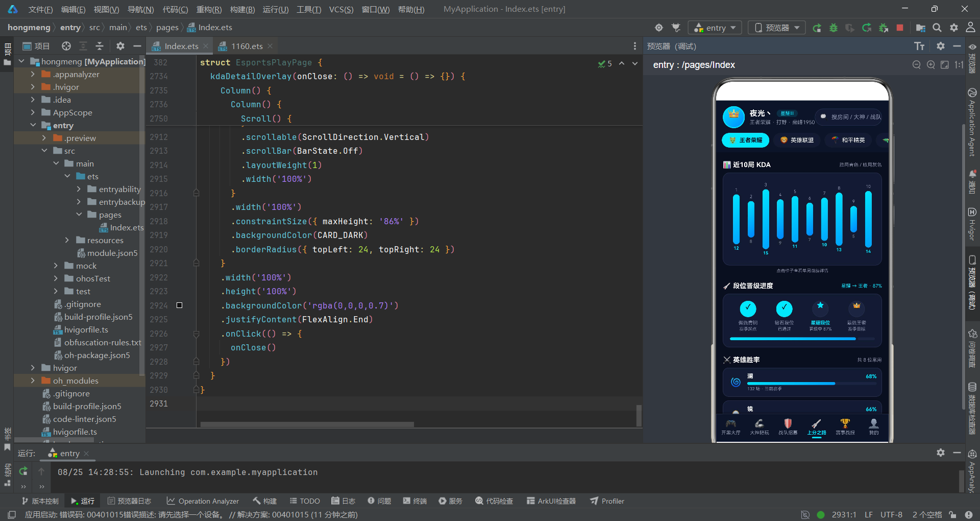Close the 1160.ets editor tab
This screenshot has height=521, width=980.
(270, 46)
